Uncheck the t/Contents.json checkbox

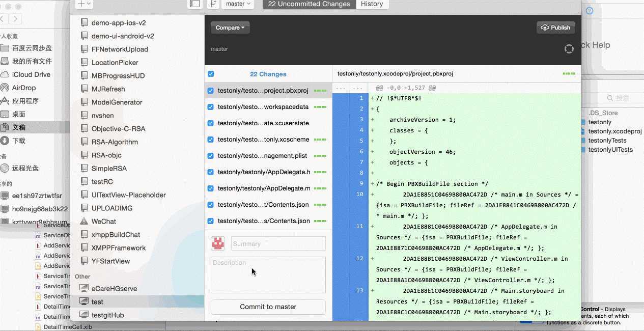pos(211,205)
